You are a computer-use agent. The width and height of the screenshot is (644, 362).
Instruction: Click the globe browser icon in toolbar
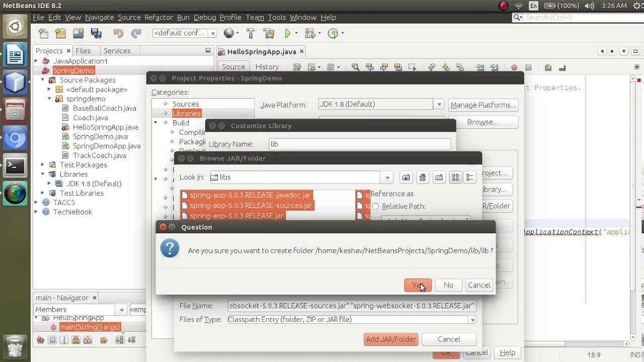pyautogui.click(x=229, y=33)
